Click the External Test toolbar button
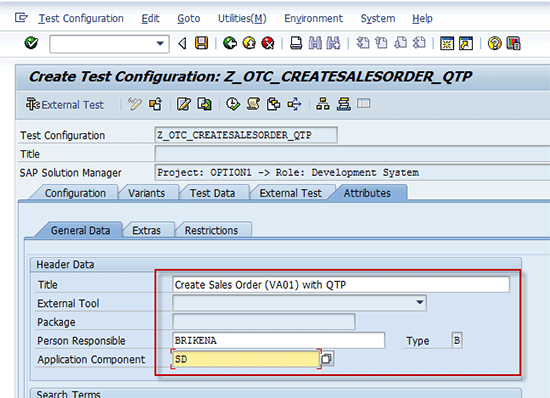This screenshot has width=550, height=398. (x=65, y=104)
